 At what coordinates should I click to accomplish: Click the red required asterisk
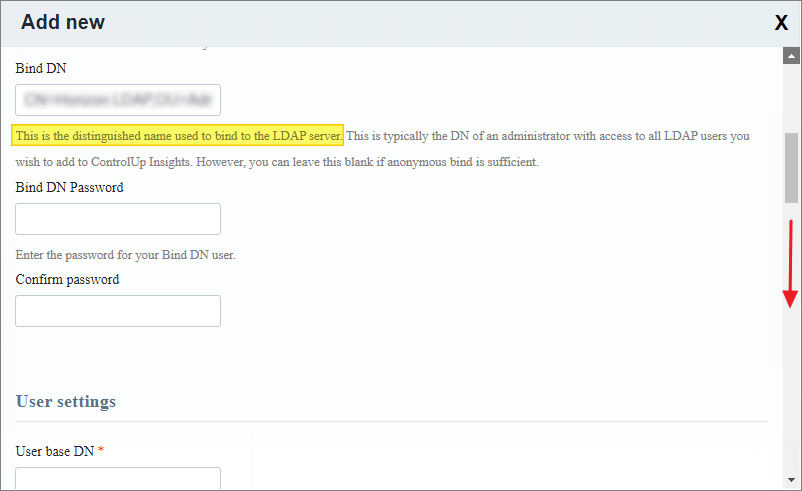pos(101,451)
